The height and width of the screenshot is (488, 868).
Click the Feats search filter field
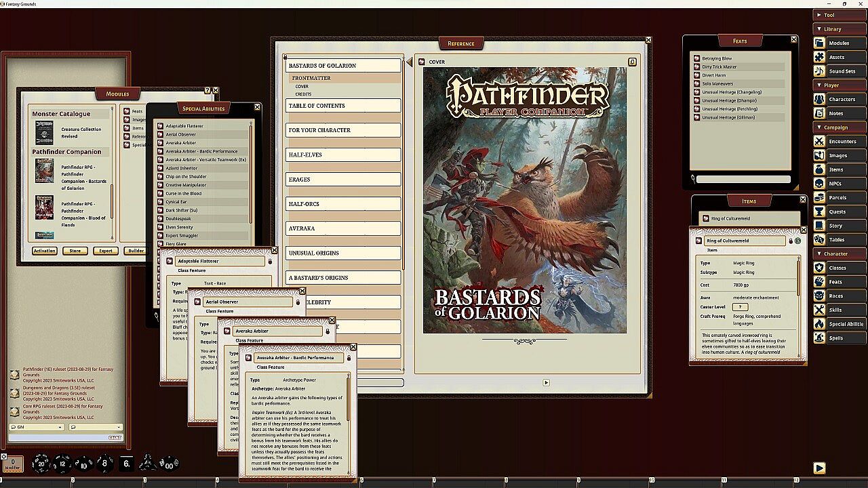pyautogui.click(x=743, y=180)
